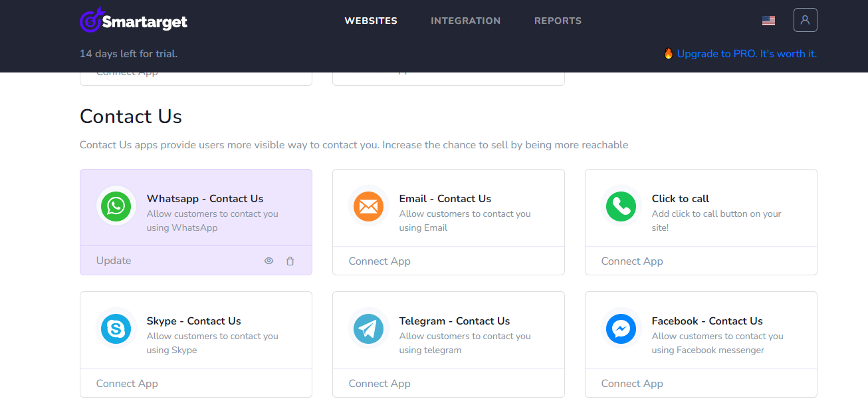The height and width of the screenshot is (407, 868).
Task: Go to the WEBSITES menu
Action: coord(371,21)
